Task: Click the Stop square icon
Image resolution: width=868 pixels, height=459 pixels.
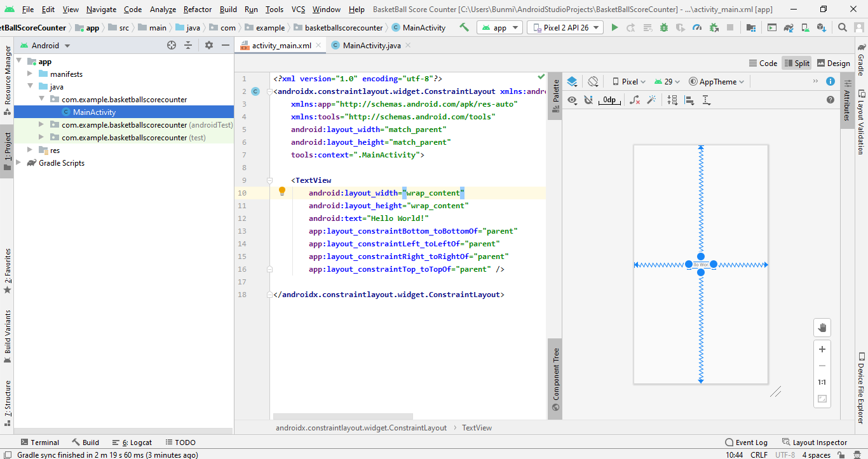Action: click(x=730, y=27)
